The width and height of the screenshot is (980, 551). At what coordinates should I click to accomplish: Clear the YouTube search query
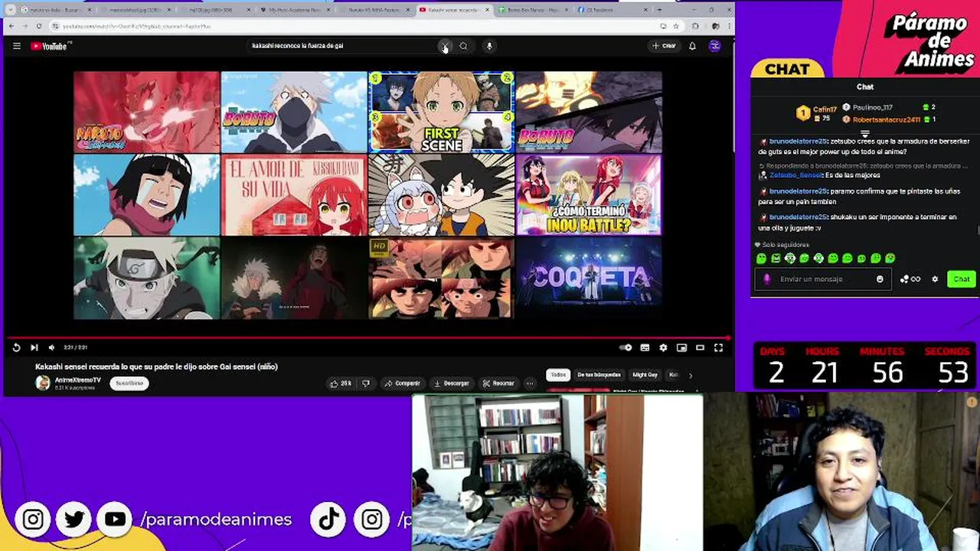445,46
